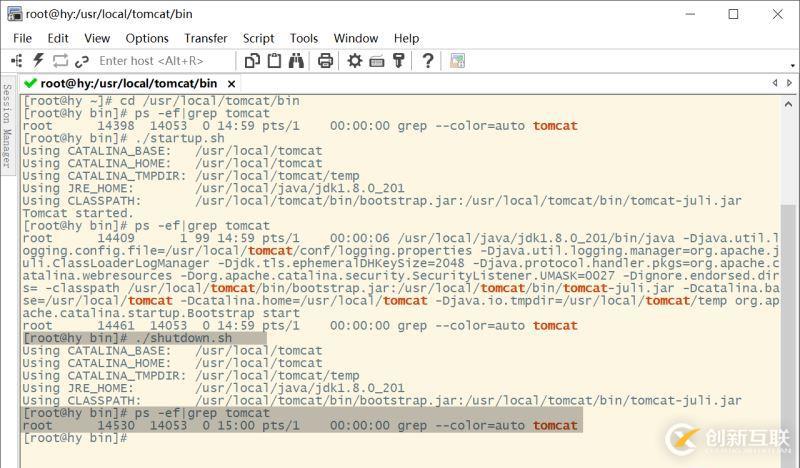Open the Session Manager tree toolbar icon

click(16, 61)
